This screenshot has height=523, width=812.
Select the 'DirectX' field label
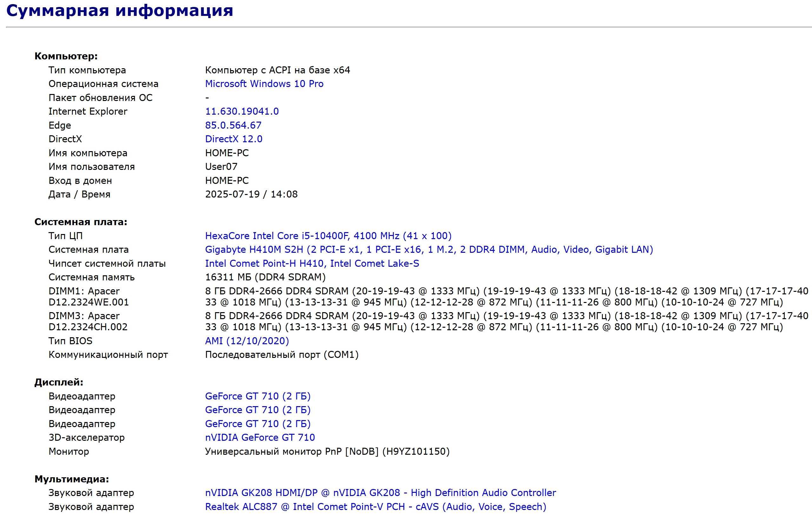[65, 139]
